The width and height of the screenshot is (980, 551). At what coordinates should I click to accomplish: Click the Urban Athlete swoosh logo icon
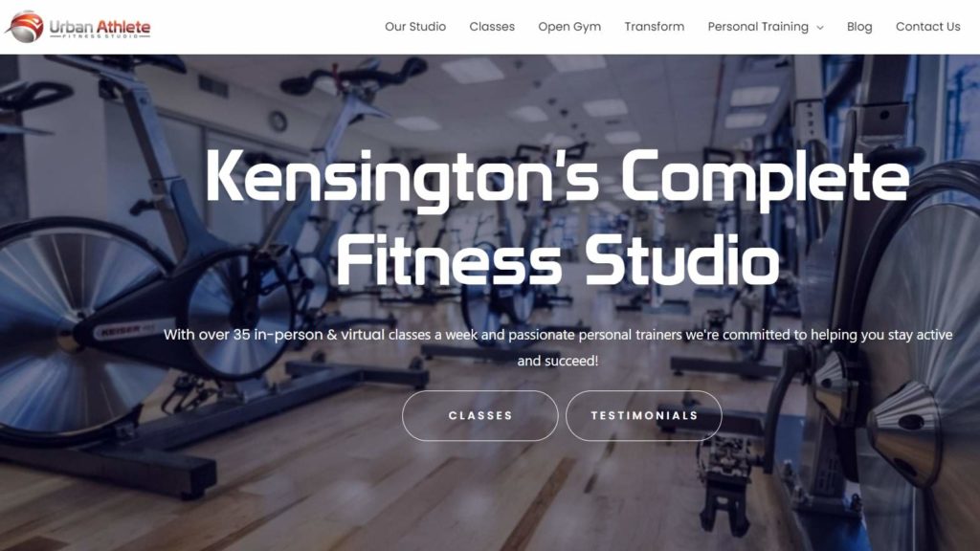pyautogui.click(x=25, y=27)
